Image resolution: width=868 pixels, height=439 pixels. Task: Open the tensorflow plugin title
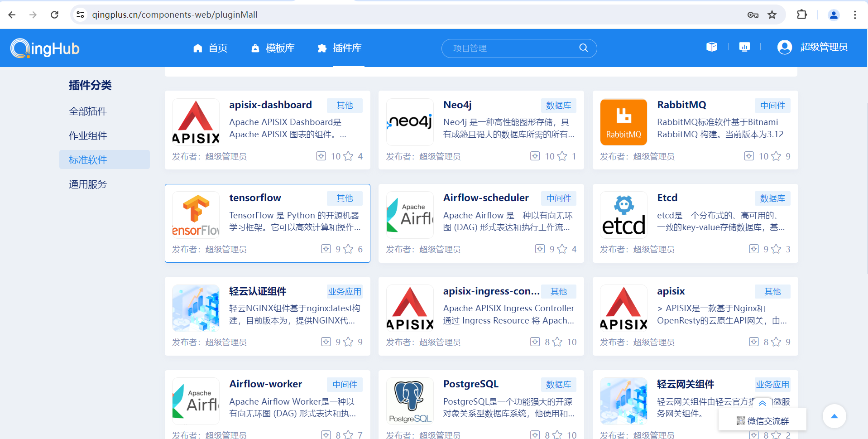(x=255, y=198)
